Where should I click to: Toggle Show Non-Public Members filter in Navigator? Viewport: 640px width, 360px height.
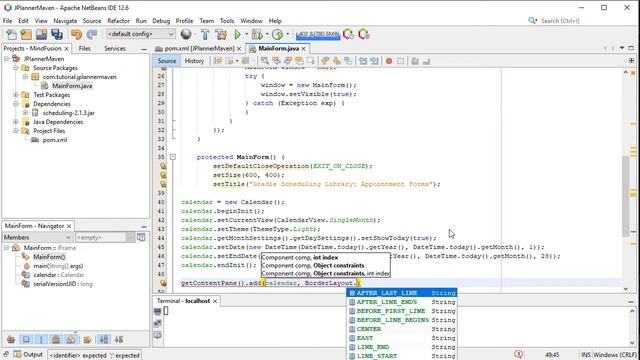point(56,340)
